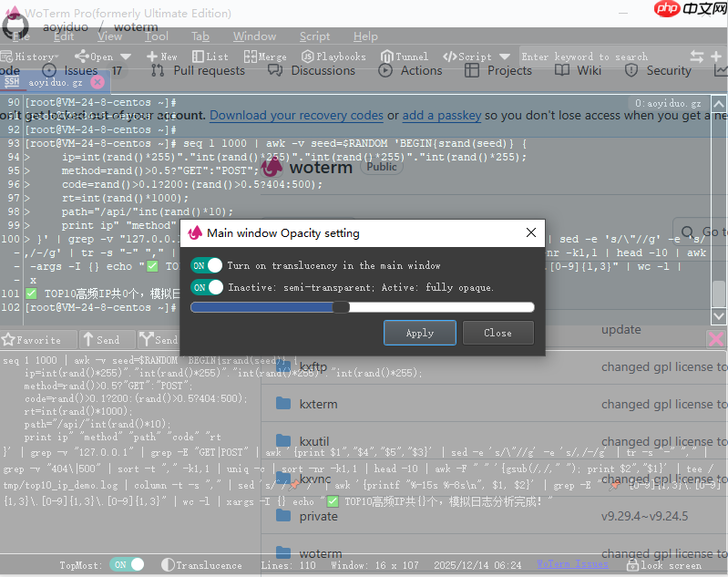728x577 pixels.
Task: Open Actions tab on the GitHub page
Action: coord(410,70)
